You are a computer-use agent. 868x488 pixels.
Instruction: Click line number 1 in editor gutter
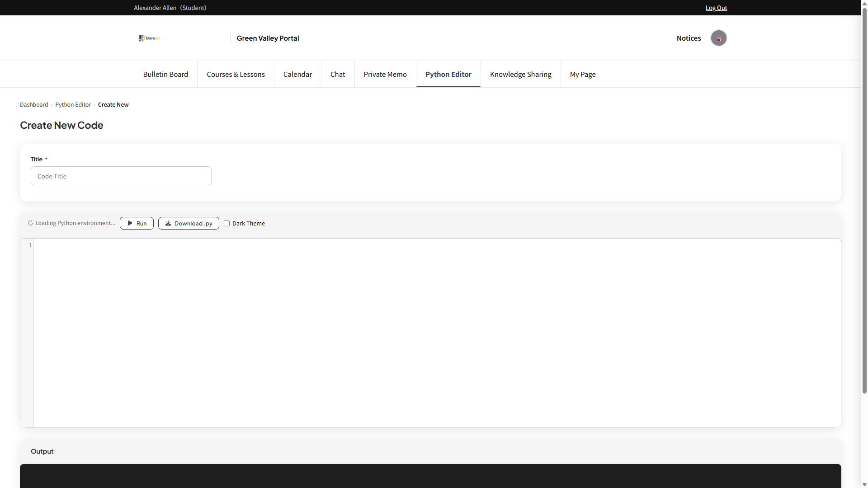point(30,245)
